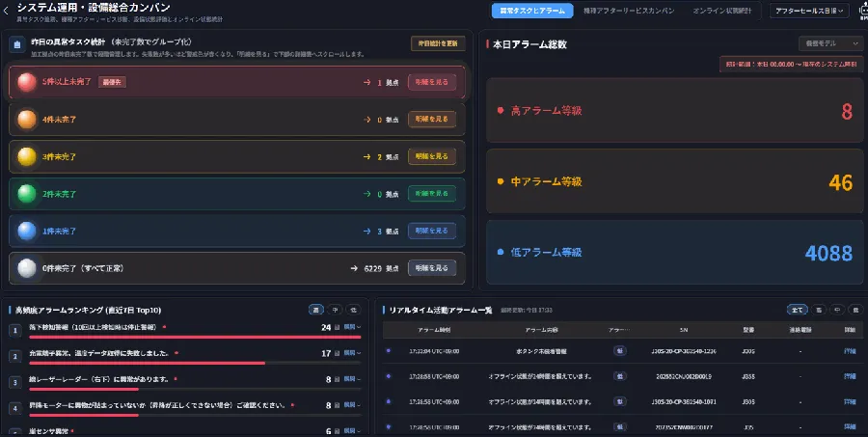The height and width of the screenshot is (437, 868).
Task: Click the green ball in the 2件未完了 row
Action: click(27, 194)
